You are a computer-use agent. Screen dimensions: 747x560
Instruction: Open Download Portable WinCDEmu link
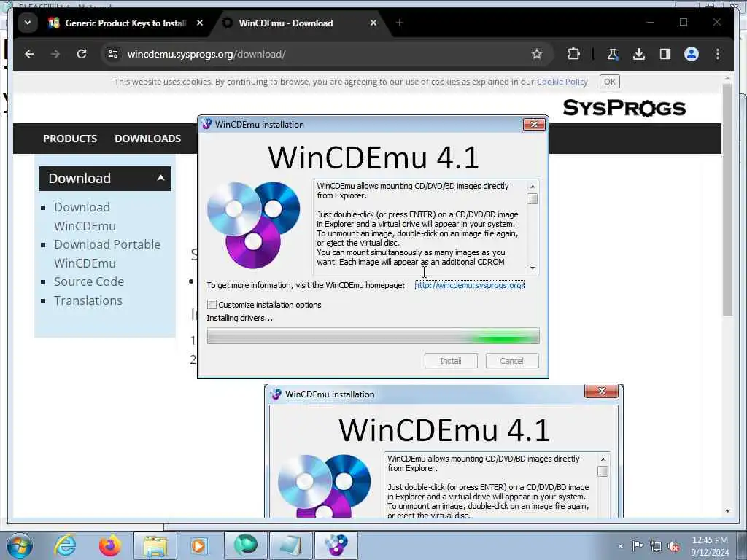(107, 254)
